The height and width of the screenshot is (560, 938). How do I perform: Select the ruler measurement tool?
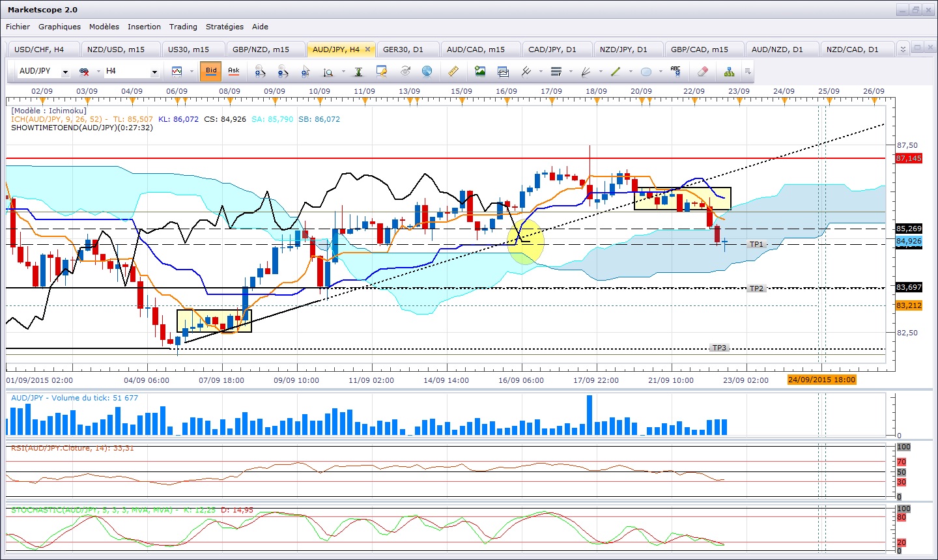tap(453, 71)
